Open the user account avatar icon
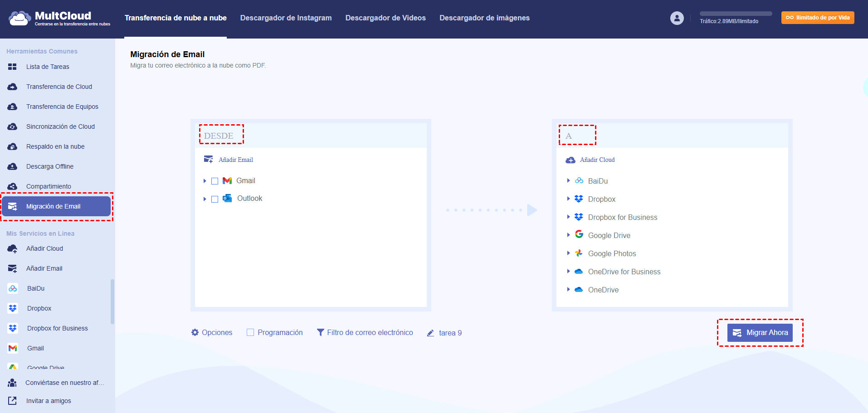Screen dimensions: 868x413 click(x=677, y=18)
